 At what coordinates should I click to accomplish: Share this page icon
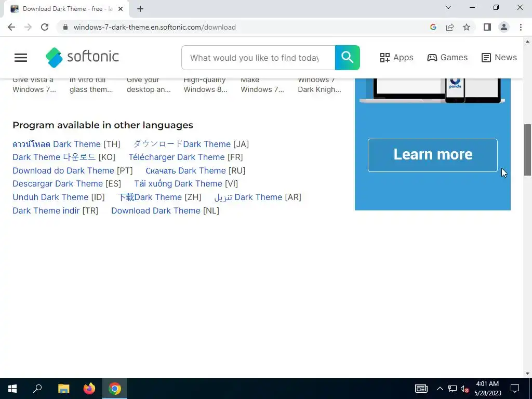pos(450,27)
